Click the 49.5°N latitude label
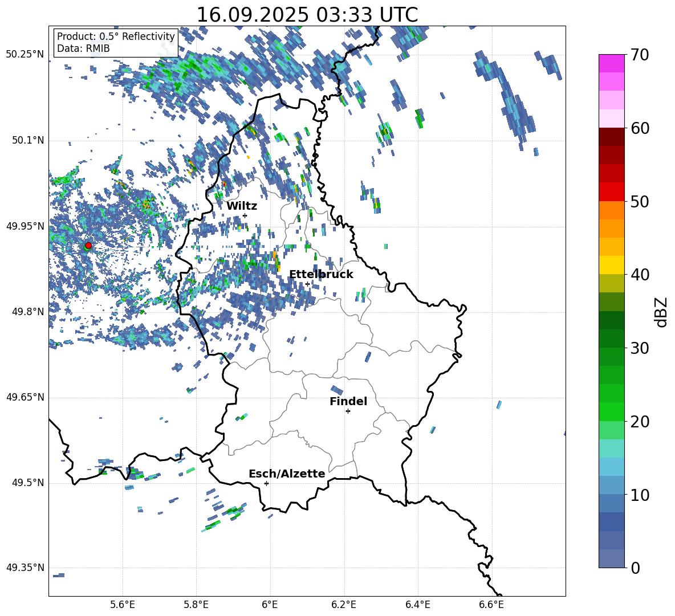675x616 pixels. 27,483
